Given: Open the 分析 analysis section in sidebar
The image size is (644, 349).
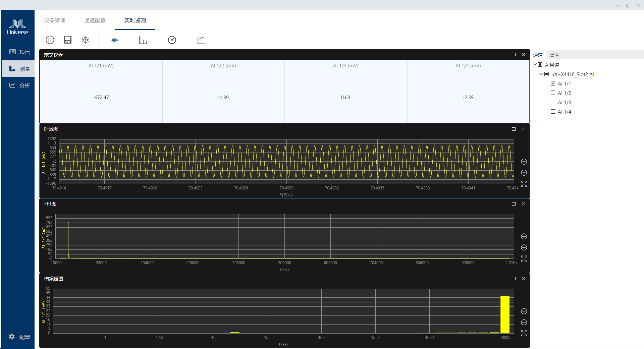Looking at the screenshot, I should [19, 85].
